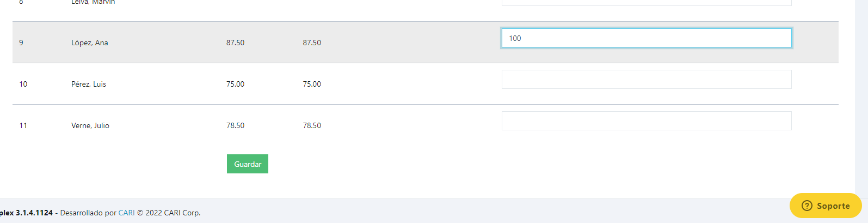This screenshot has width=868, height=223.
Task: Click the first 87.50 grade value
Action: [x=235, y=43]
